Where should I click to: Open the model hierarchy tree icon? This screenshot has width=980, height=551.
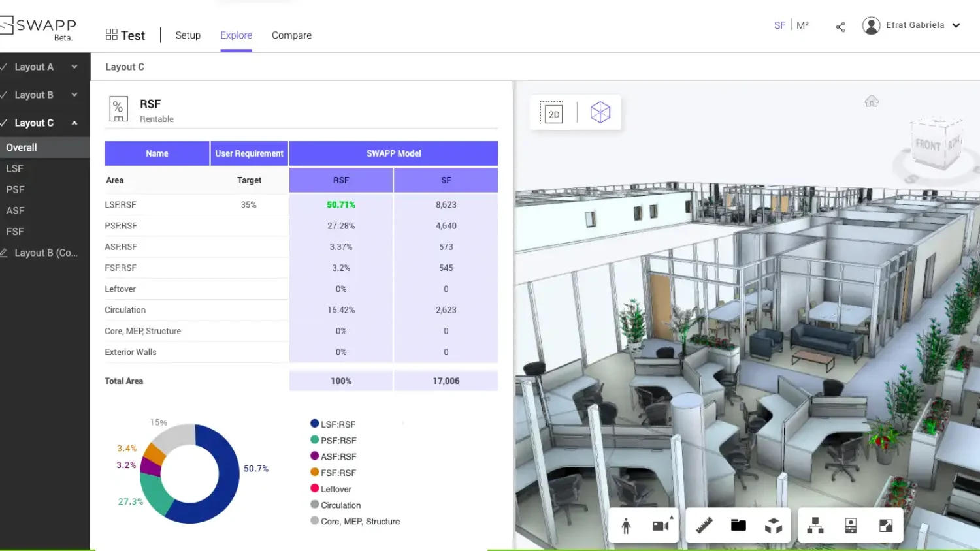pyautogui.click(x=815, y=526)
